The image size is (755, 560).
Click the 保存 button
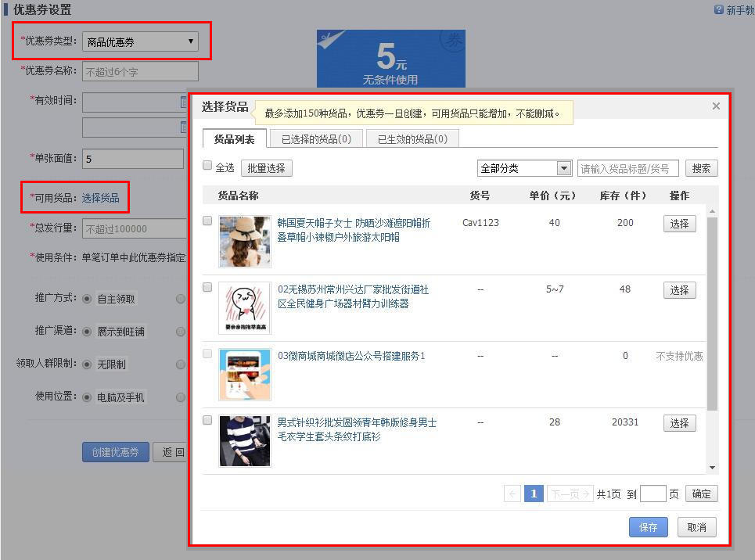648,527
